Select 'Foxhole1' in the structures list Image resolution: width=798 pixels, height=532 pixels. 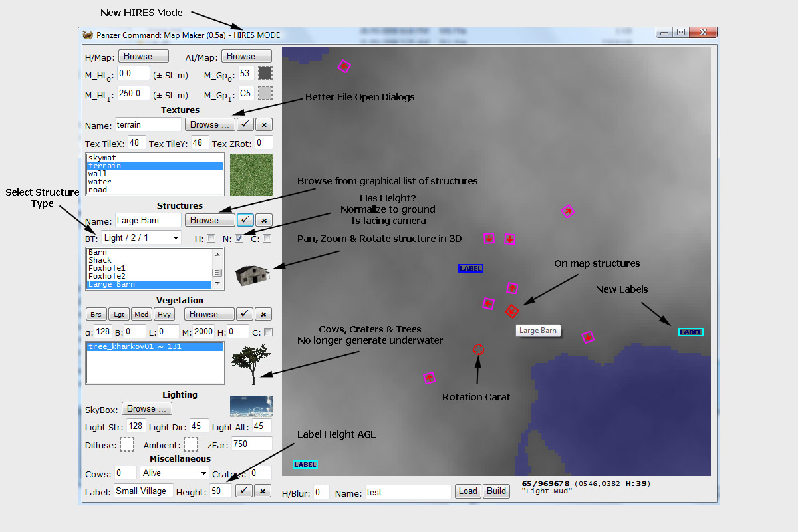pyautogui.click(x=150, y=268)
